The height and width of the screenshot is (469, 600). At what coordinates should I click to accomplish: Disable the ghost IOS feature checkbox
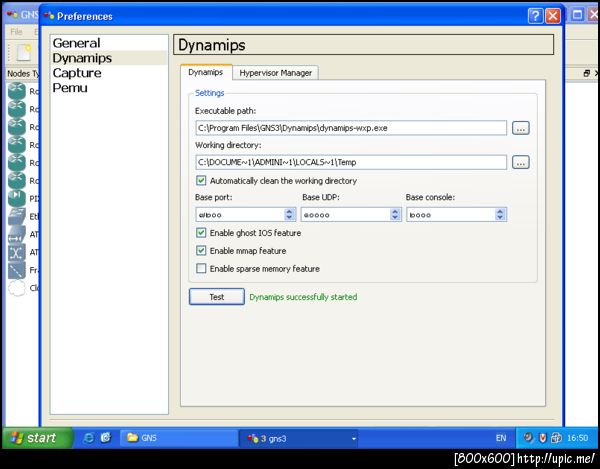click(x=201, y=233)
